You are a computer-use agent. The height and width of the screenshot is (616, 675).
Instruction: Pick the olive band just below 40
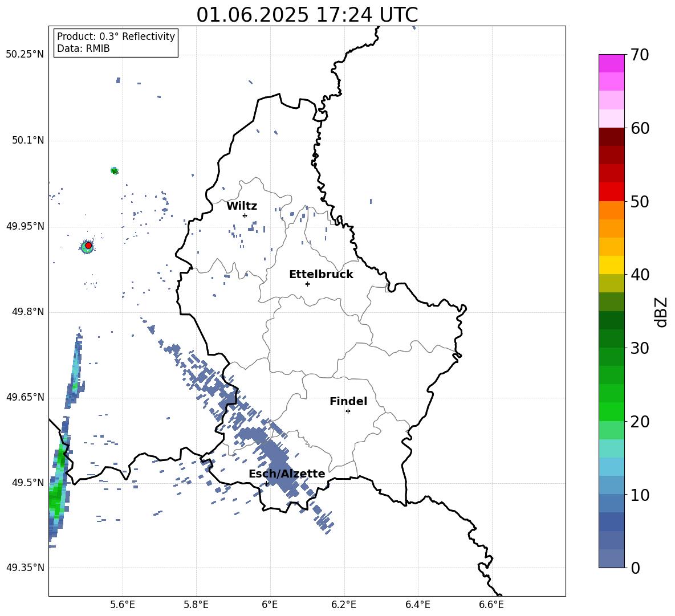click(611, 283)
